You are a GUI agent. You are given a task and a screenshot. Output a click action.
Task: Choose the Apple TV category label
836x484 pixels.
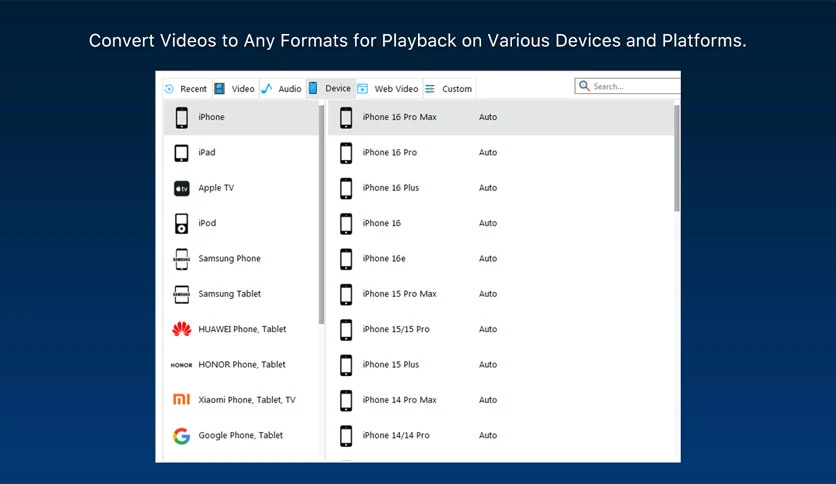(216, 188)
